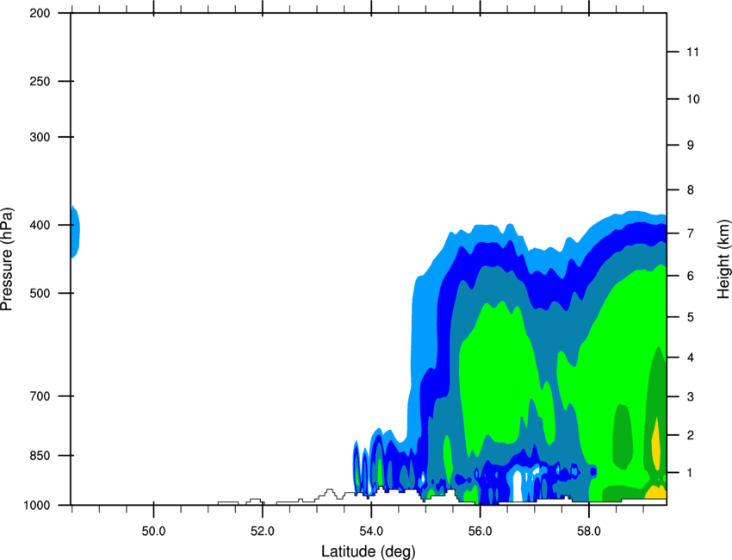Click the 'Height (km)' axis title
732x560 pixels.
[723, 258]
